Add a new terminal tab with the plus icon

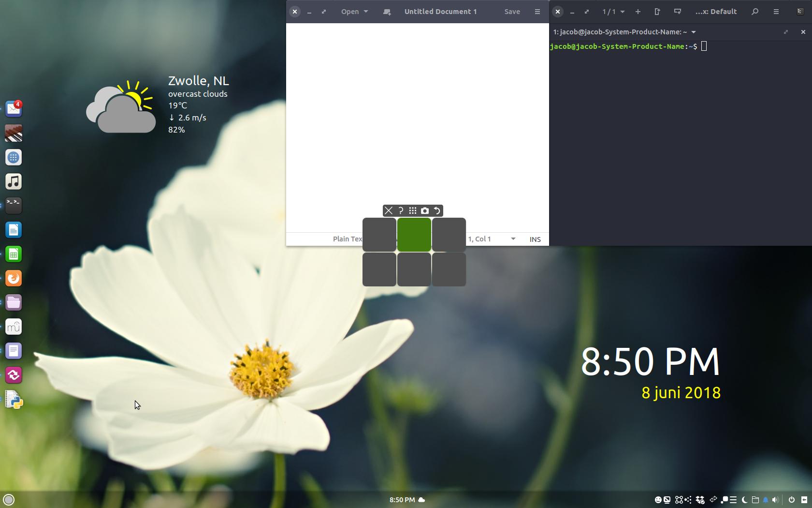pos(638,12)
